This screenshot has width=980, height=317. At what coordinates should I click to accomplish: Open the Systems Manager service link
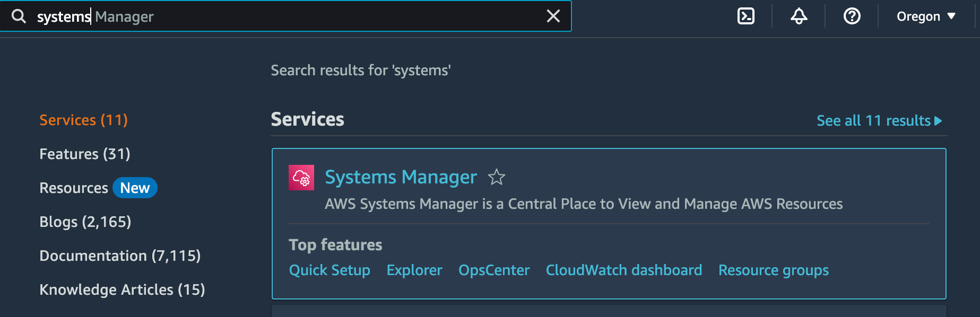click(401, 177)
